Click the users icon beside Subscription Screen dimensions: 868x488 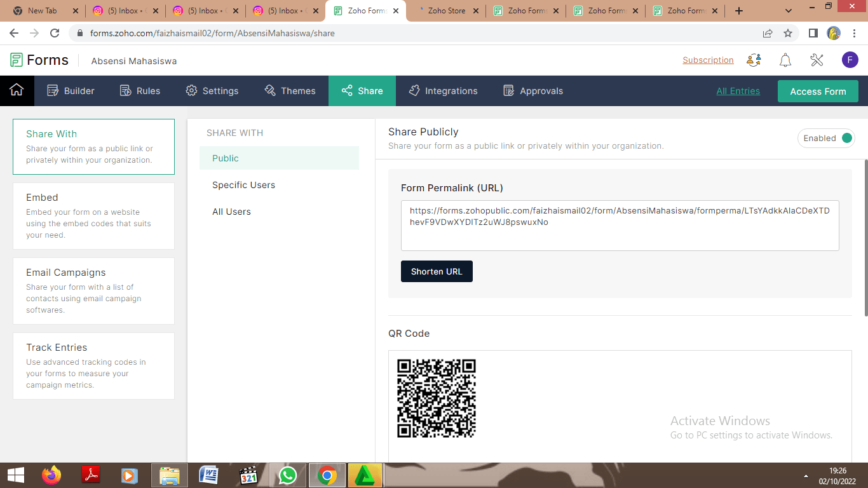(x=754, y=60)
